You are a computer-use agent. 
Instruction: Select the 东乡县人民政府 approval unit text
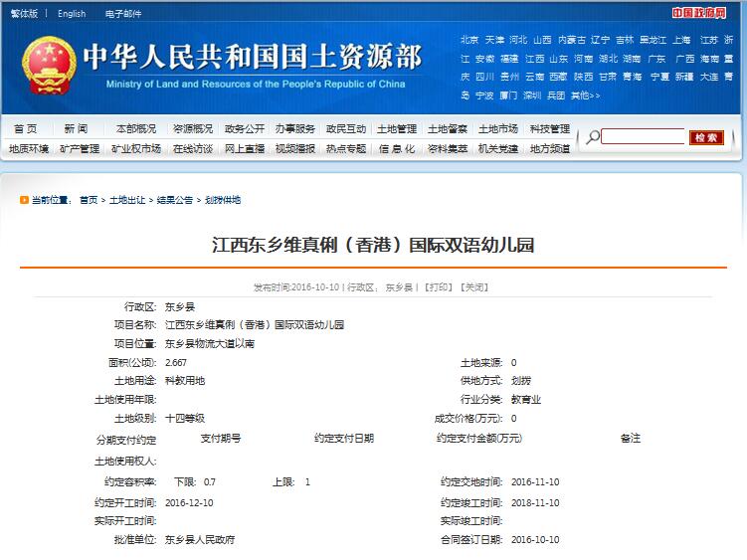(x=200, y=539)
